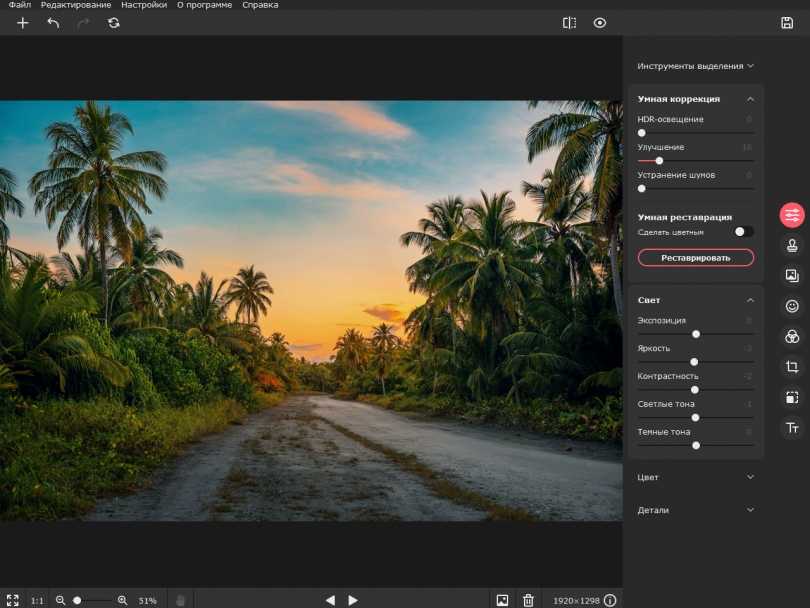
Task: Click the save floppy disk icon
Action: click(x=787, y=23)
